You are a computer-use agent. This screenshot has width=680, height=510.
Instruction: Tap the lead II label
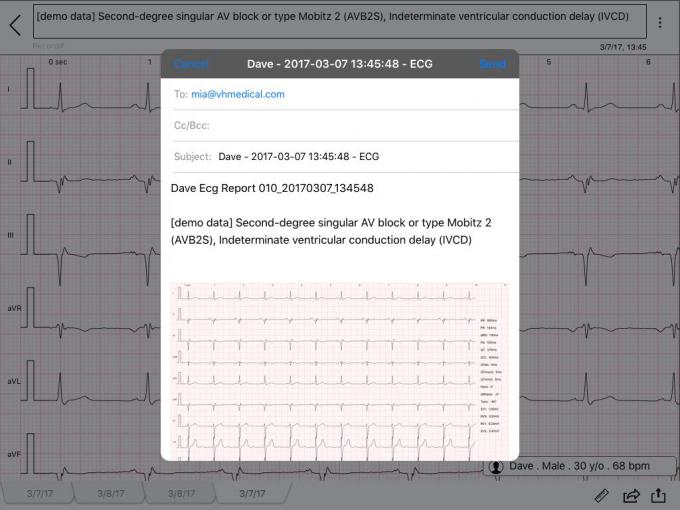click(x=9, y=162)
